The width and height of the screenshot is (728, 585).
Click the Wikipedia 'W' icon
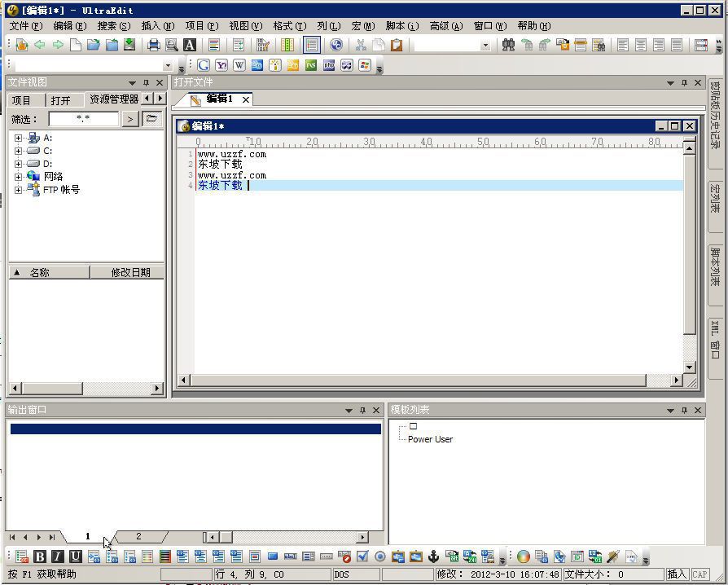pos(239,65)
